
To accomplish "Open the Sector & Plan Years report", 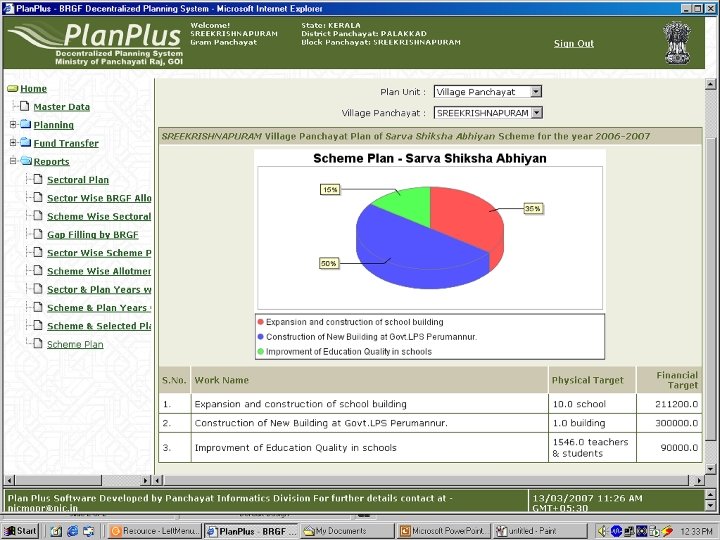I will click(99, 289).
